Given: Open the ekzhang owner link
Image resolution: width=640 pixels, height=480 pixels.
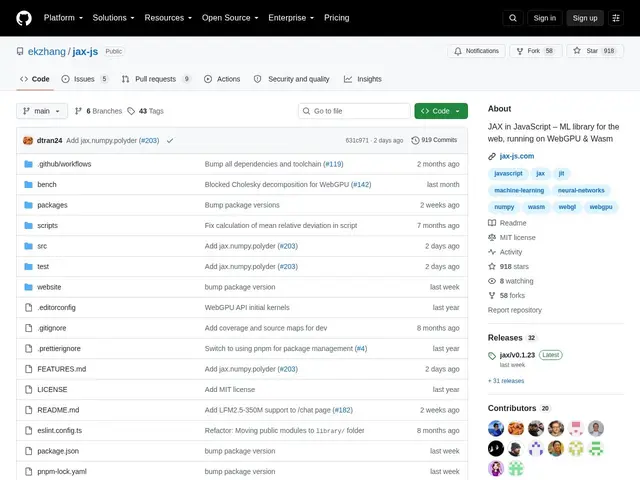Looking at the screenshot, I should coord(47,51).
